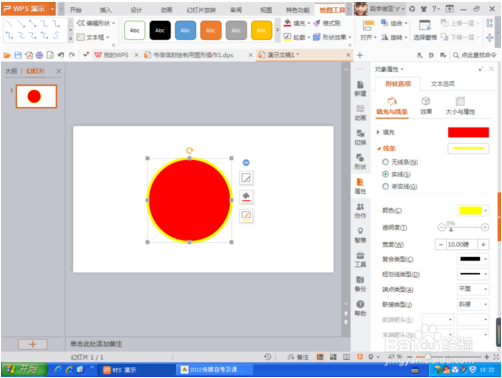The width and height of the screenshot is (502, 378).
Task: Open the 开始 ribbon tab
Action: (x=76, y=10)
